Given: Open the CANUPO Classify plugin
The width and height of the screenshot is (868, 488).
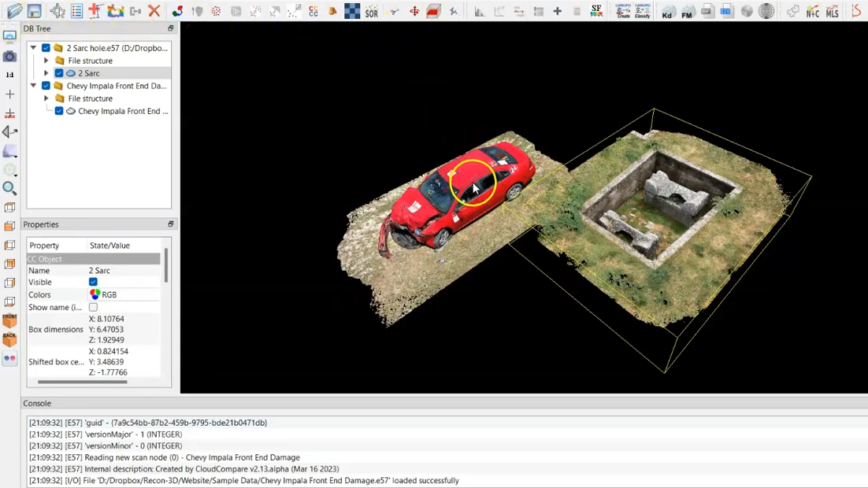Looking at the screenshot, I should pyautogui.click(x=642, y=11).
